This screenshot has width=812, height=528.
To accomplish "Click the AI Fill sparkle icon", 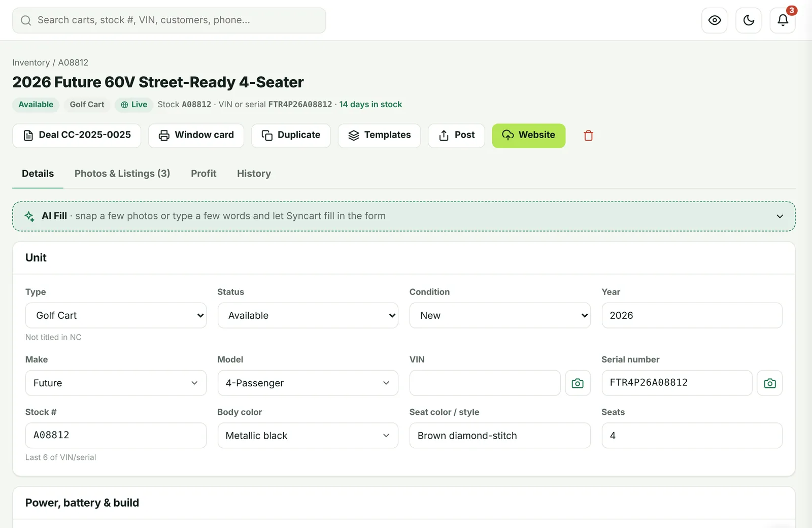I will tap(30, 216).
